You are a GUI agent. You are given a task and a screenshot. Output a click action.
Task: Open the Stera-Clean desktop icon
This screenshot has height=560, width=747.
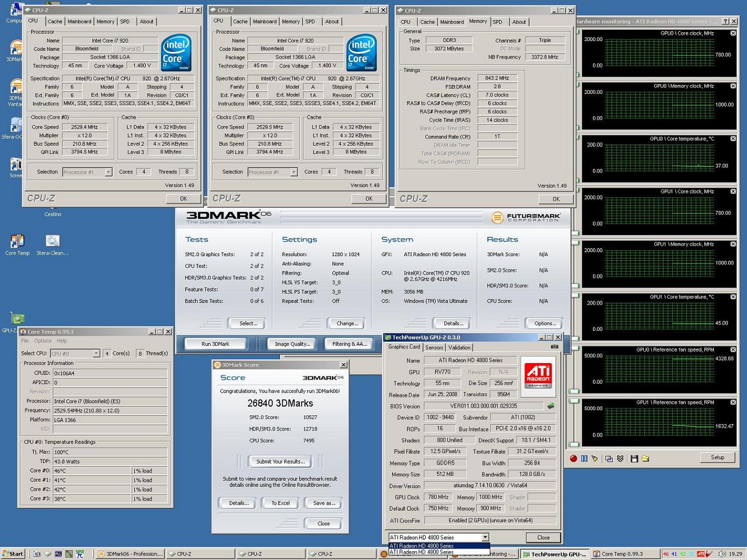tap(52, 245)
